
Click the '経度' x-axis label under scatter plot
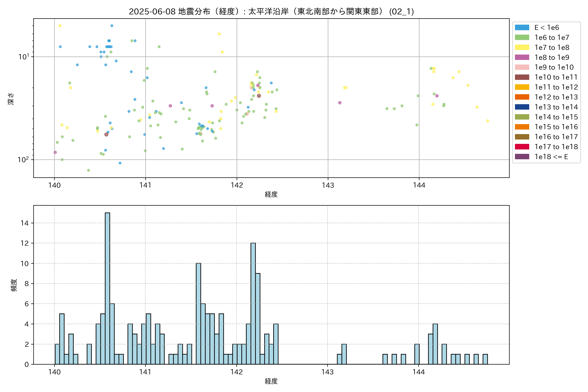pos(271,194)
